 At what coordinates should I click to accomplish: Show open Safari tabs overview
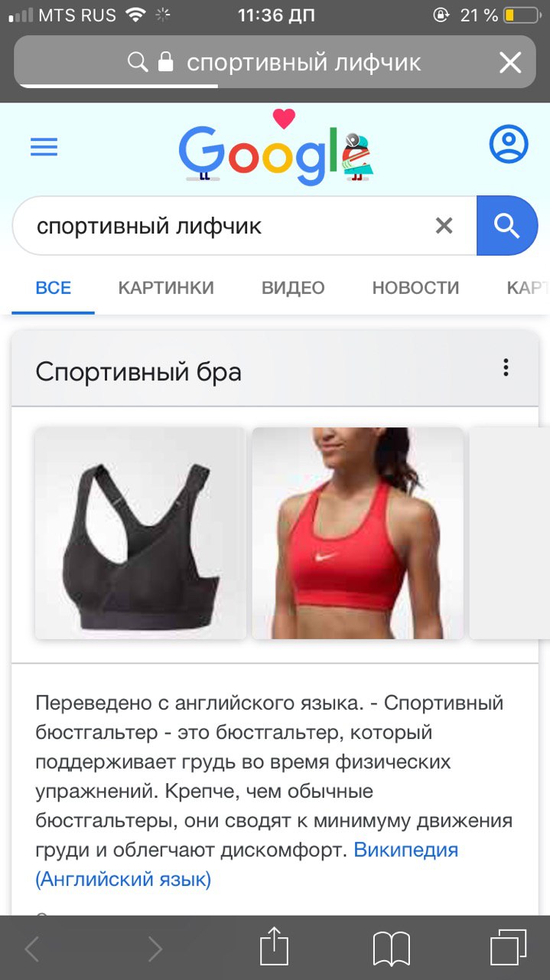(x=508, y=948)
